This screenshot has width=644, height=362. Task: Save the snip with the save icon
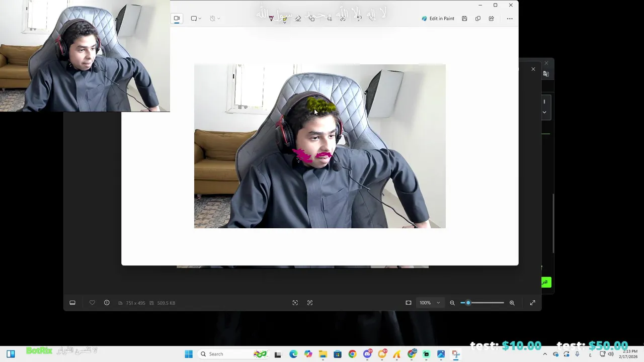coord(464,19)
